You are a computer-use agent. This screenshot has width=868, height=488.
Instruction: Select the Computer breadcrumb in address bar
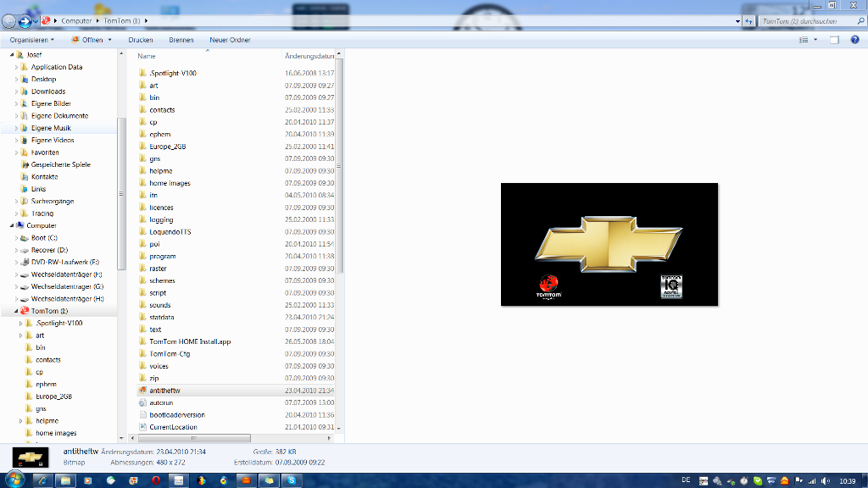76,21
